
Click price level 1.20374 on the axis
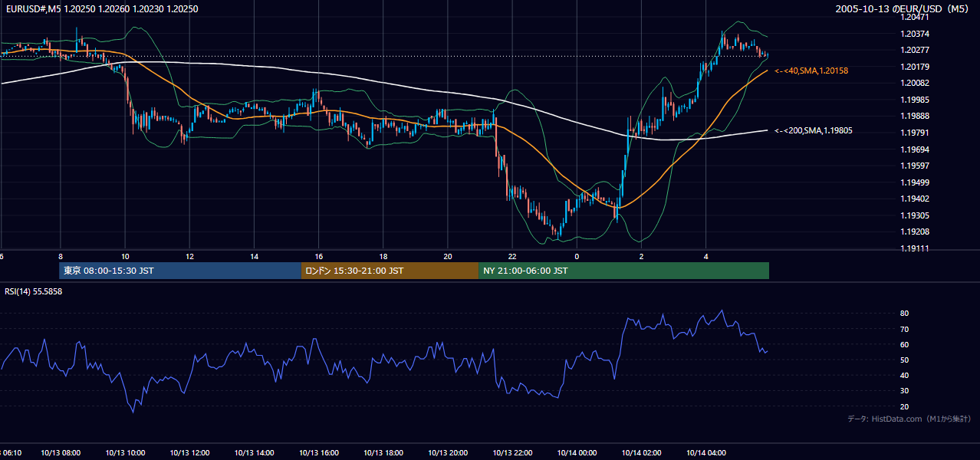point(915,34)
